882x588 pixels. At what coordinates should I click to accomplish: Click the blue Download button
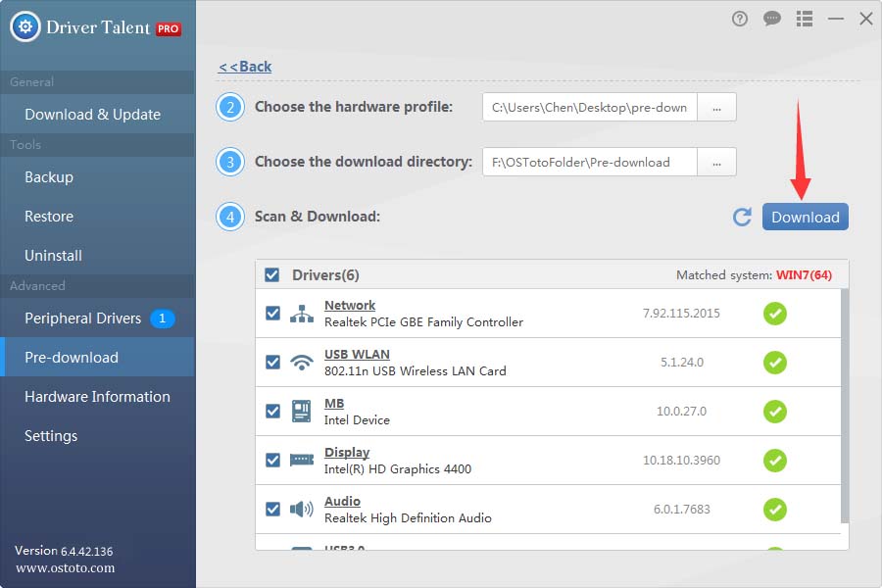pos(805,217)
